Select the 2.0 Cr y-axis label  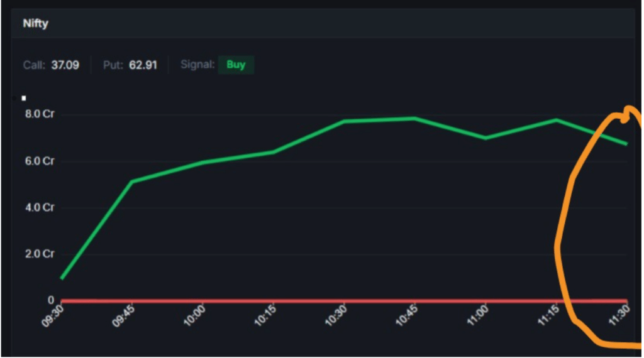coord(40,254)
